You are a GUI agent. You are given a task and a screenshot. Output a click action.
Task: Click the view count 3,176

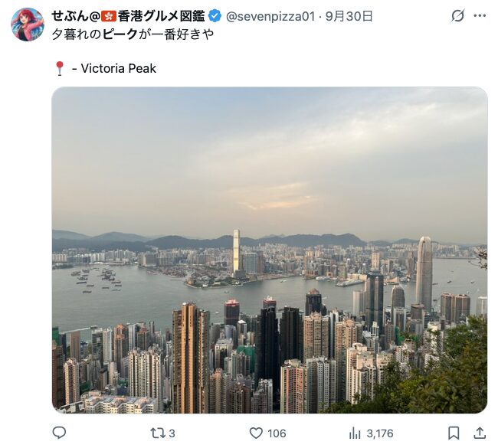(x=380, y=433)
